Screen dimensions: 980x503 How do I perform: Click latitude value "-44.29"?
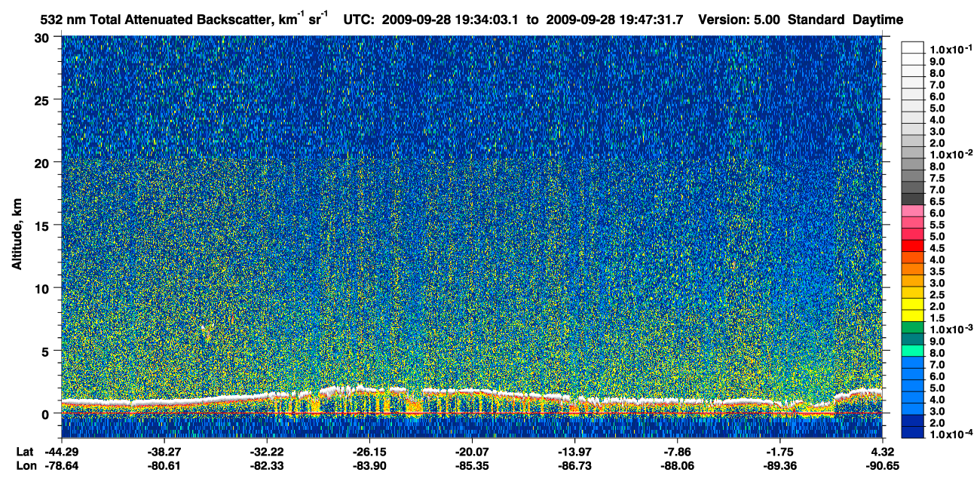[x=62, y=452]
